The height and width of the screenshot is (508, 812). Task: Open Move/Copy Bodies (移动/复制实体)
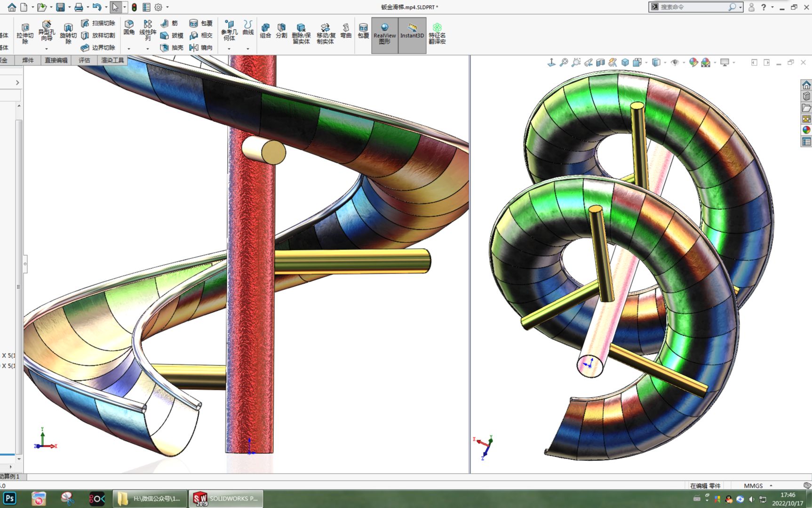pos(326,33)
